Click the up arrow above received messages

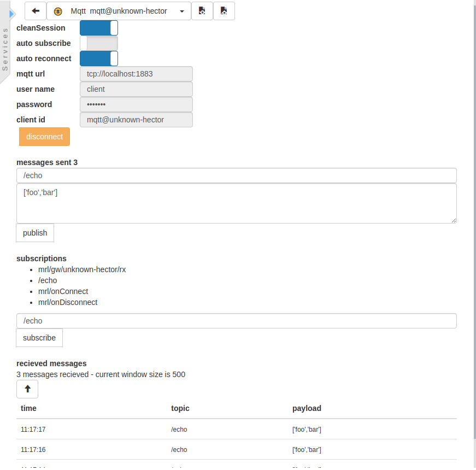[27, 389]
